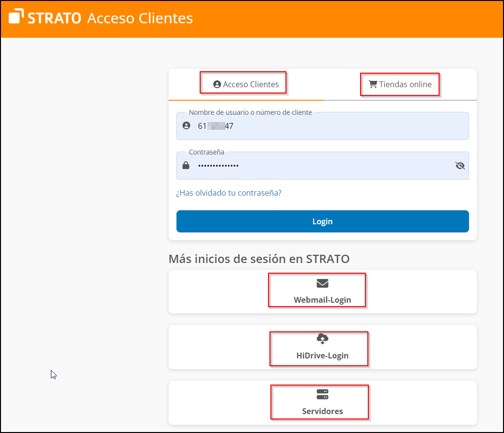Viewport: 504px width, 433px height.
Task: Click the shopping cart icon beside Tiendas online
Action: pos(373,84)
